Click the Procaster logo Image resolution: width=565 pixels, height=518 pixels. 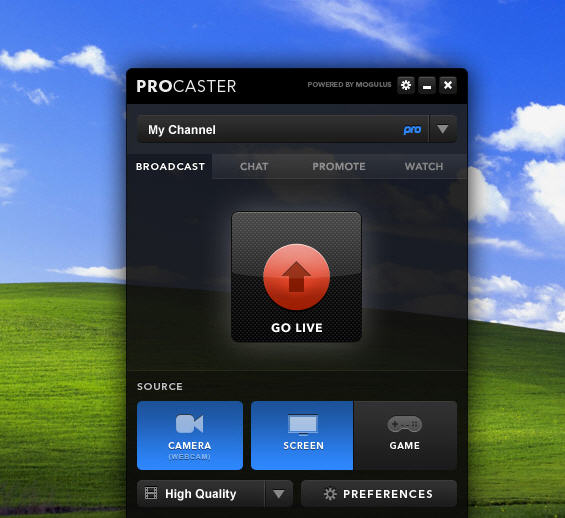tap(186, 86)
